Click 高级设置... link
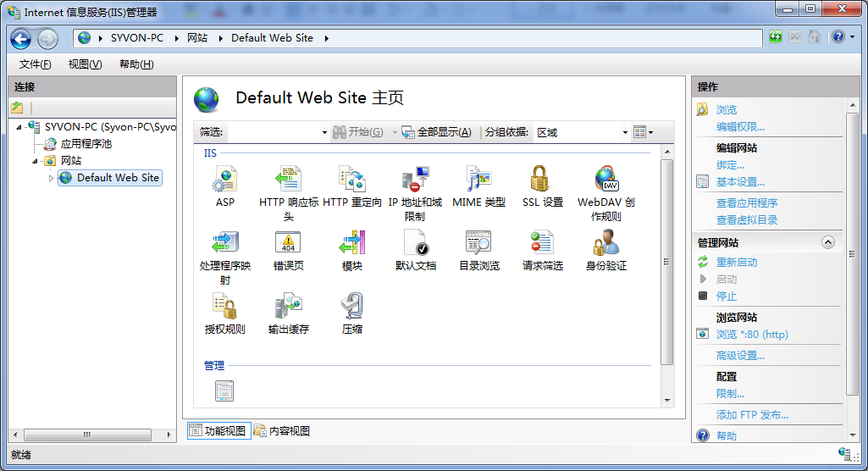Screen dimensions: 868x471 740,356
